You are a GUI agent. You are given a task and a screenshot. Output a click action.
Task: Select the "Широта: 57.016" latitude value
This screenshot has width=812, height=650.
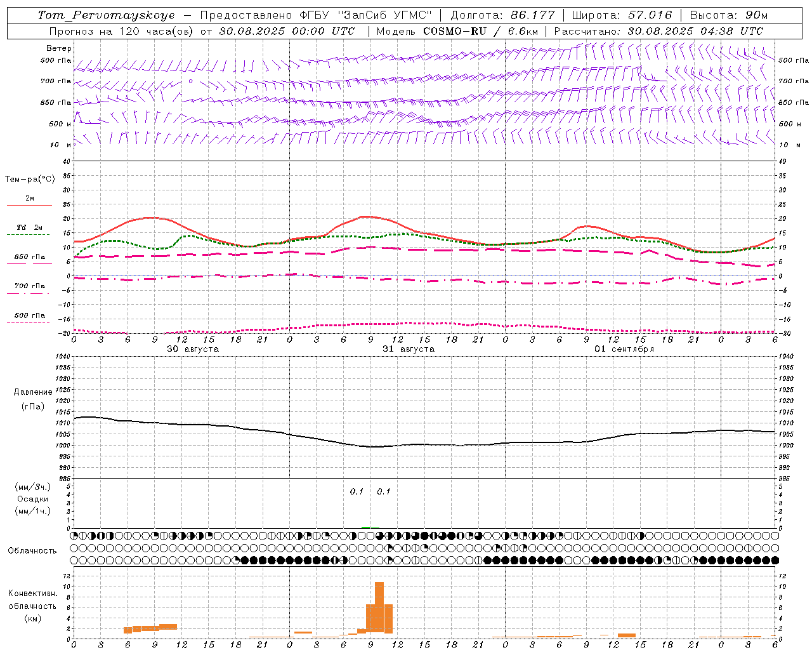pyautogui.click(x=622, y=15)
